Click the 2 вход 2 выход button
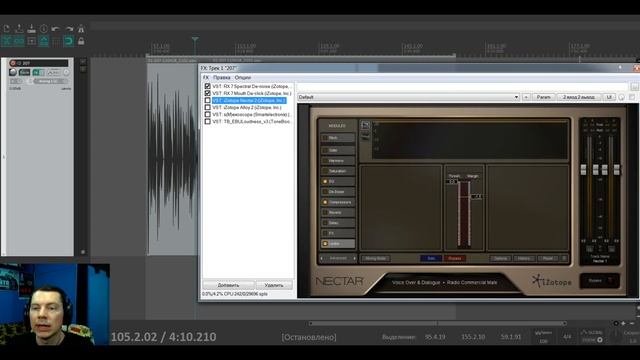Image resolution: width=640 pixels, height=360 pixels. [579, 97]
